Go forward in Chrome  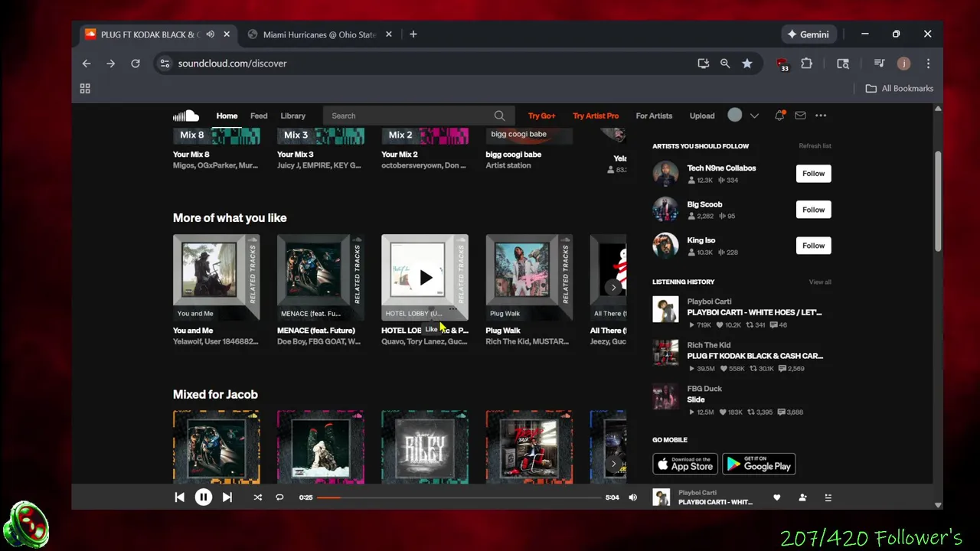pos(111,64)
